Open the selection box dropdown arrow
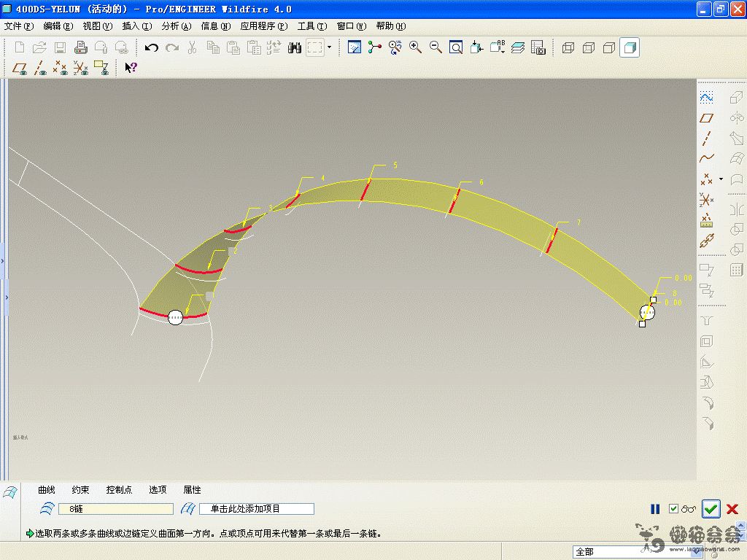 click(x=329, y=47)
